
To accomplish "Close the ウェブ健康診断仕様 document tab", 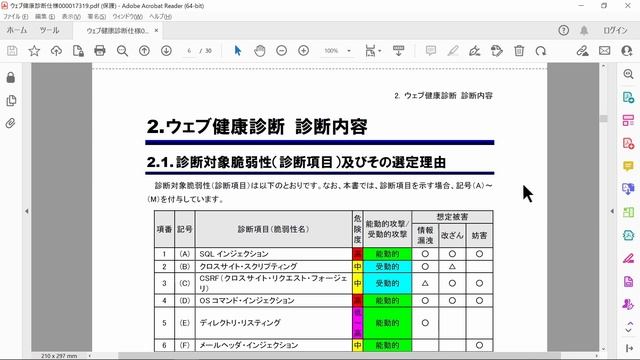I will [156, 31].
